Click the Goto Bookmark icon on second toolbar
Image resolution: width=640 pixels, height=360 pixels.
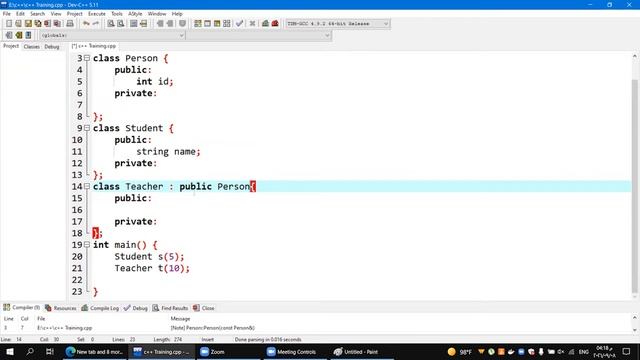coord(28,35)
